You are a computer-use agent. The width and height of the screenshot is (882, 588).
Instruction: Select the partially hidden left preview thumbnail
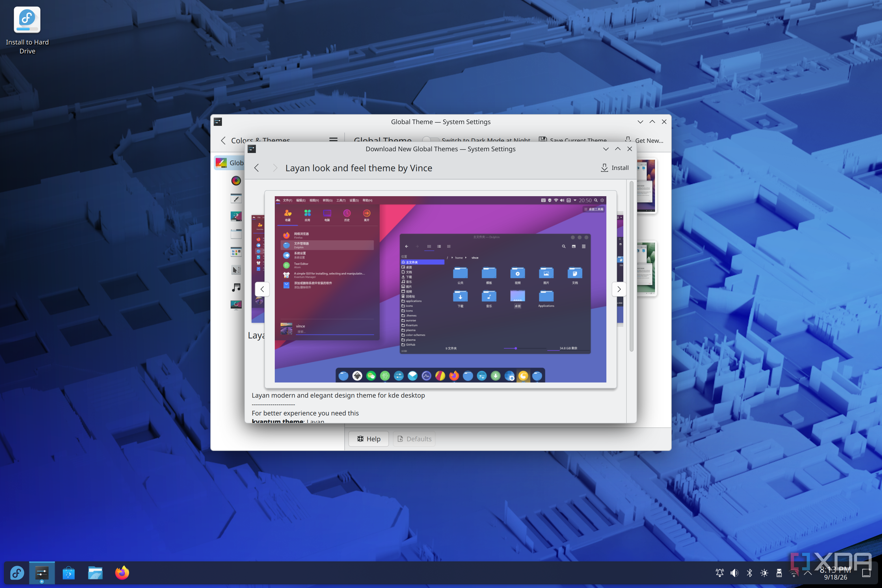point(258,269)
